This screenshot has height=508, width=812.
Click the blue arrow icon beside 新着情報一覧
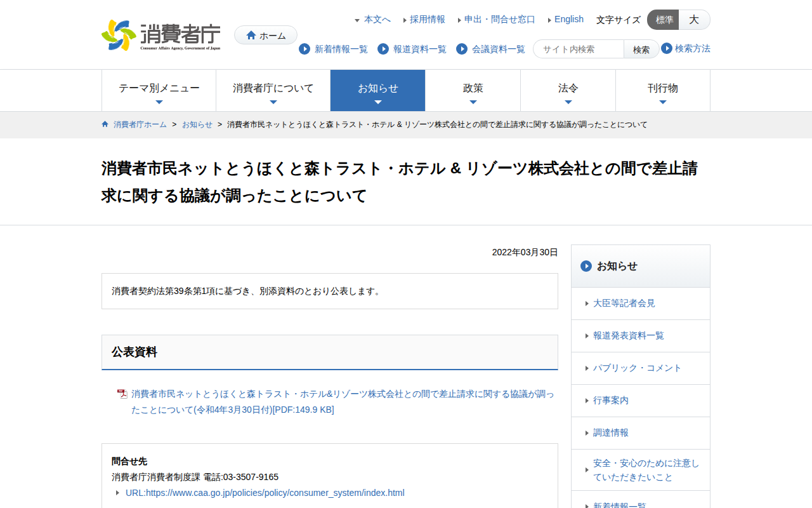coord(303,49)
